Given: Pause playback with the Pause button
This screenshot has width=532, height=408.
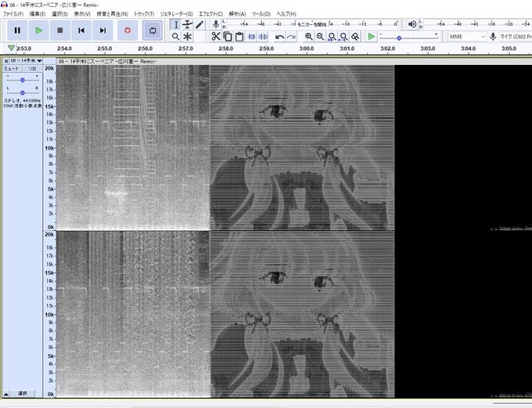Looking at the screenshot, I should (x=17, y=31).
